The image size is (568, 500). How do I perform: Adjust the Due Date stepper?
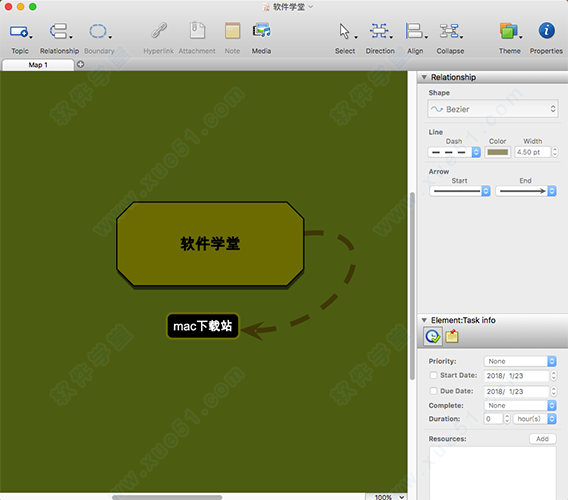[x=554, y=391]
